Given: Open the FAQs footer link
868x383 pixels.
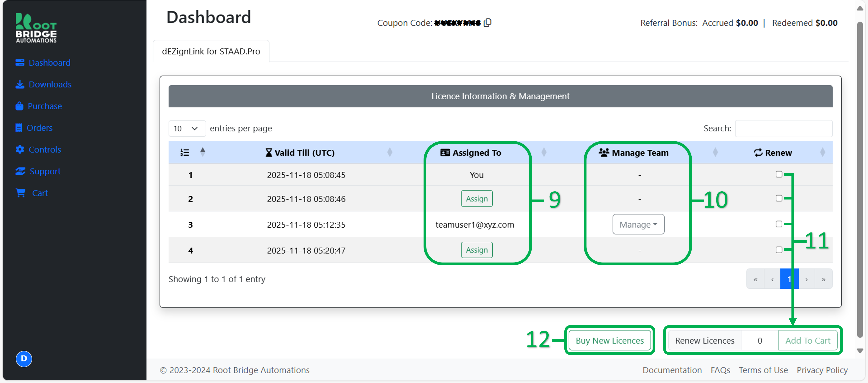Looking at the screenshot, I should point(720,370).
